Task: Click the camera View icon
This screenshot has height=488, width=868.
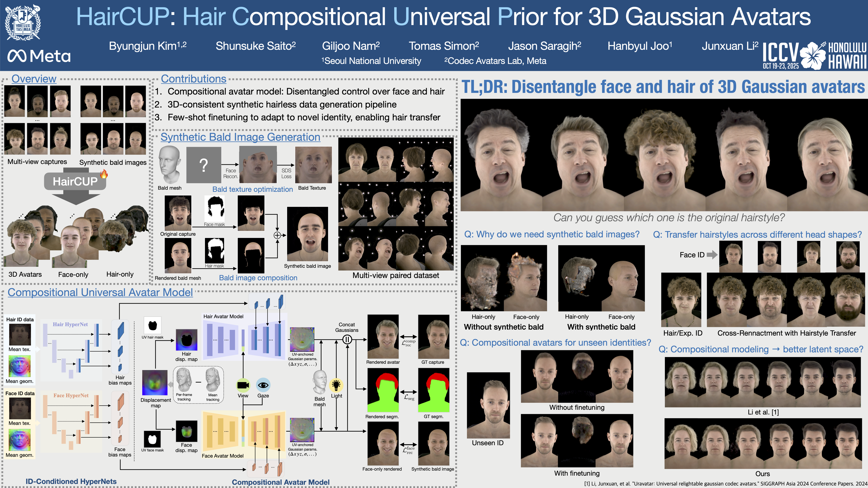Action: (243, 385)
